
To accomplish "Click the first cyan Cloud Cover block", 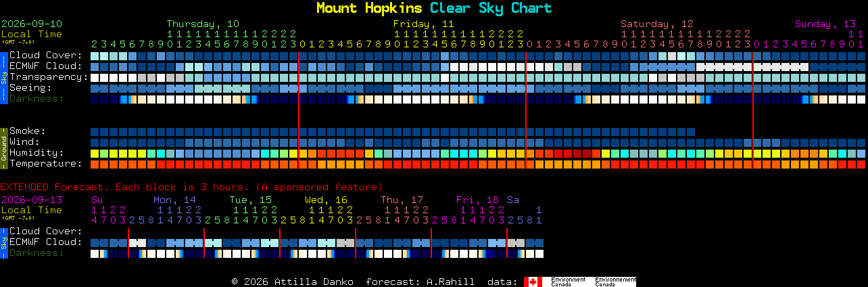I will coord(95,56).
